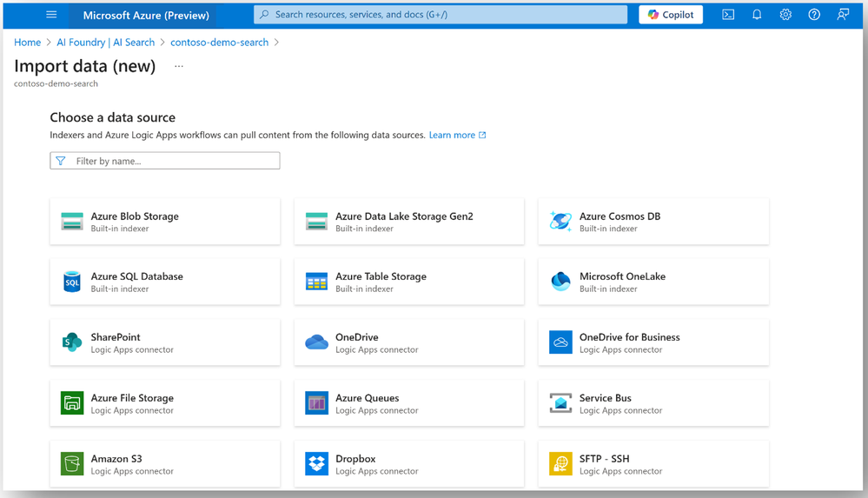Select Amazon S3 title text
Viewport: 868px width, 498px height.
pos(116,459)
